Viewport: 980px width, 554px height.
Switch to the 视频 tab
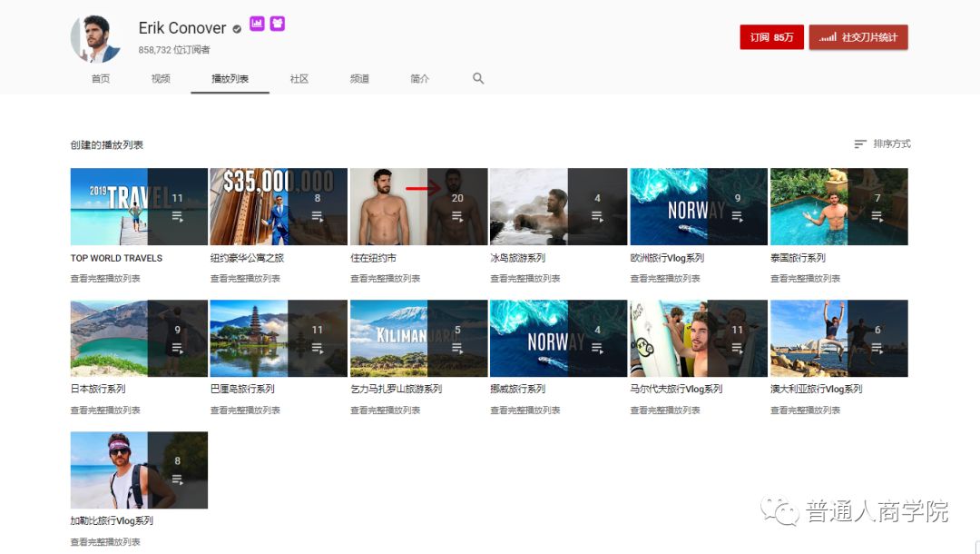161,79
